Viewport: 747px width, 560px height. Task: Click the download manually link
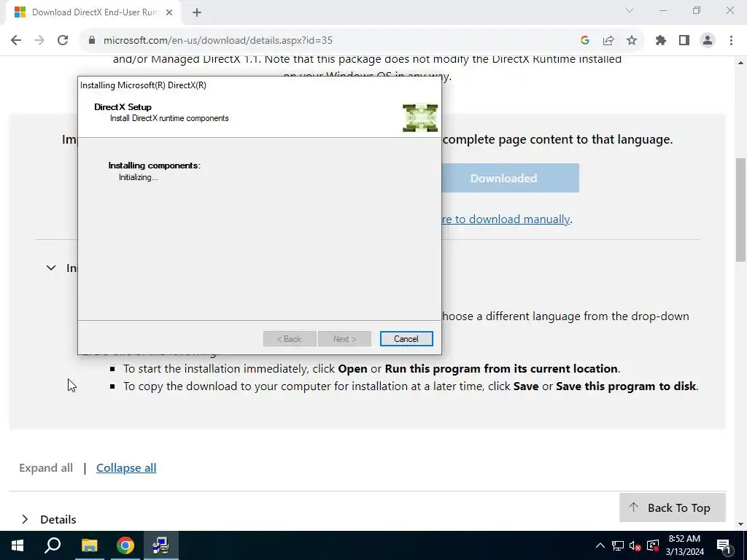pyautogui.click(x=506, y=219)
